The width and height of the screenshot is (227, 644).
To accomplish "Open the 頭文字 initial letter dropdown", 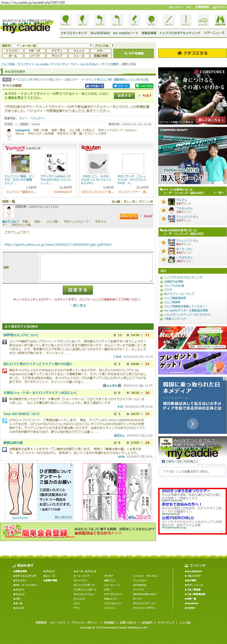I will coord(16,46).
